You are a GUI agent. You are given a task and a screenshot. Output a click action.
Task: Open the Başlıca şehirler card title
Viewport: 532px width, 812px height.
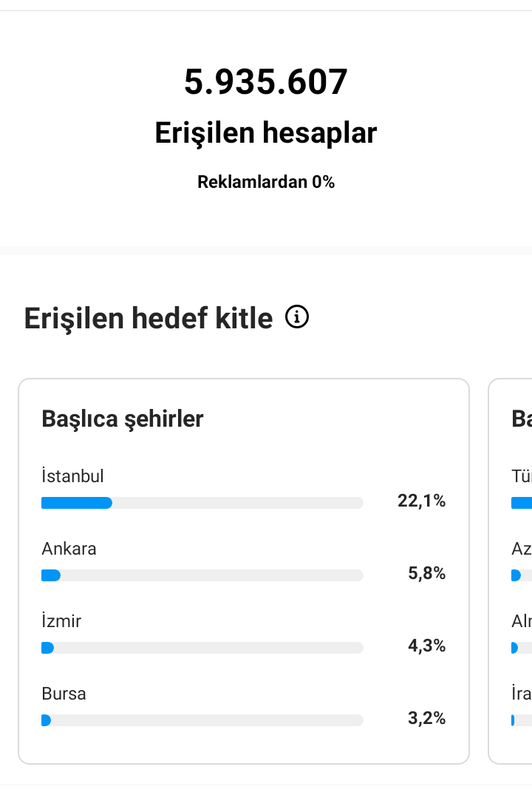(123, 419)
